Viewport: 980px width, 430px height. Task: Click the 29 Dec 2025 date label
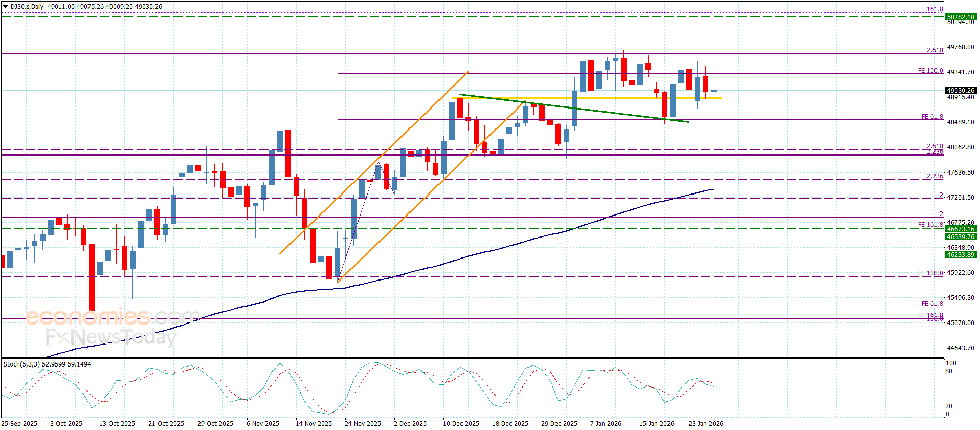pos(559,423)
